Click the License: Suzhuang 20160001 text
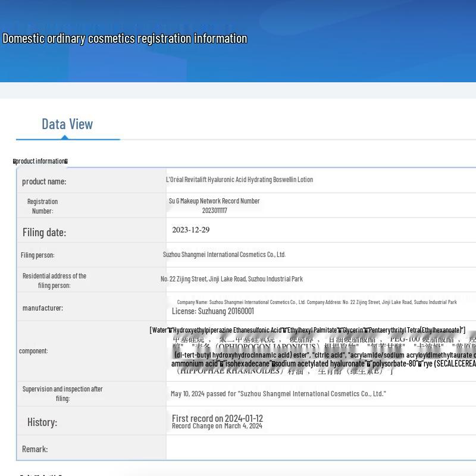The height and width of the screenshot is (476, 476). (213, 311)
